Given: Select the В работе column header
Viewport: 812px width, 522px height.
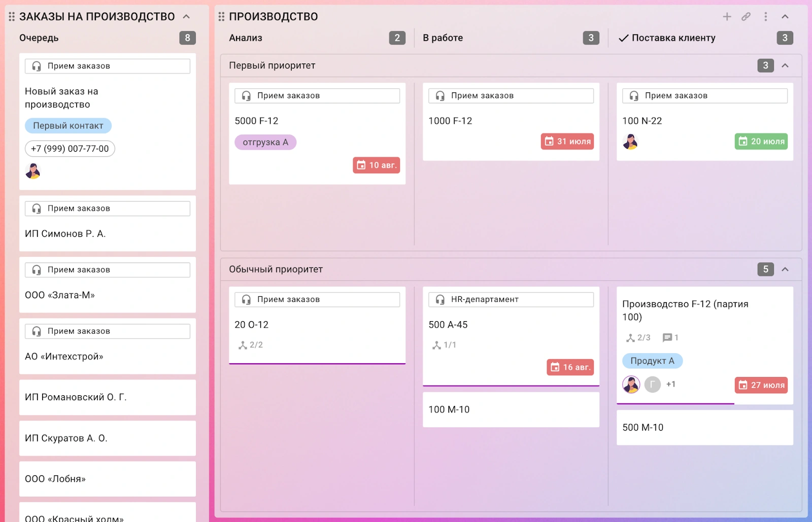Looking at the screenshot, I should tap(443, 38).
